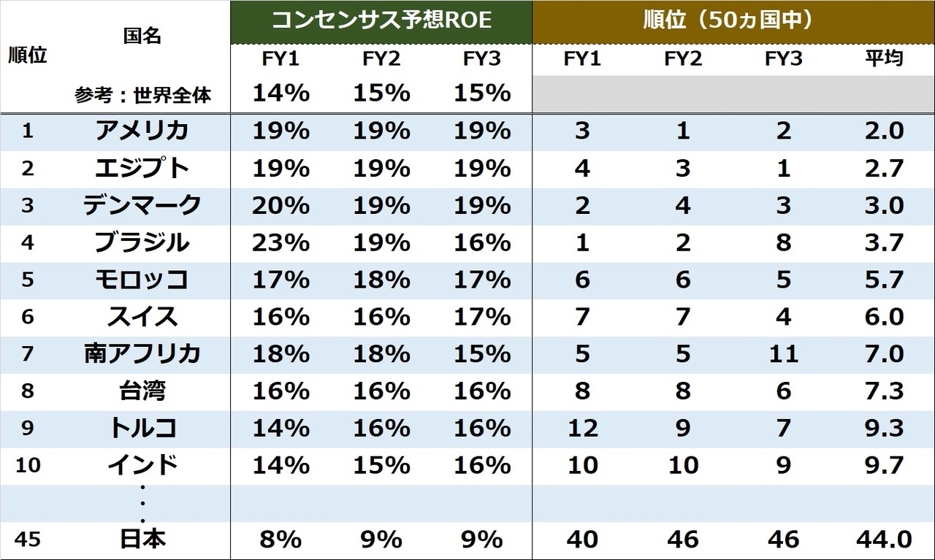Click the 参考：世界全体 row label

pos(142,96)
